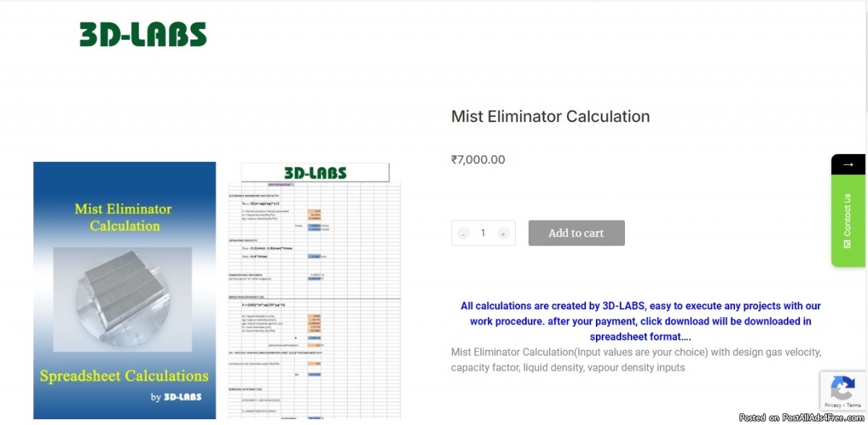Click the grey product description paragraph
Image resolution: width=868 pixels, height=425 pixels.
[637, 360]
